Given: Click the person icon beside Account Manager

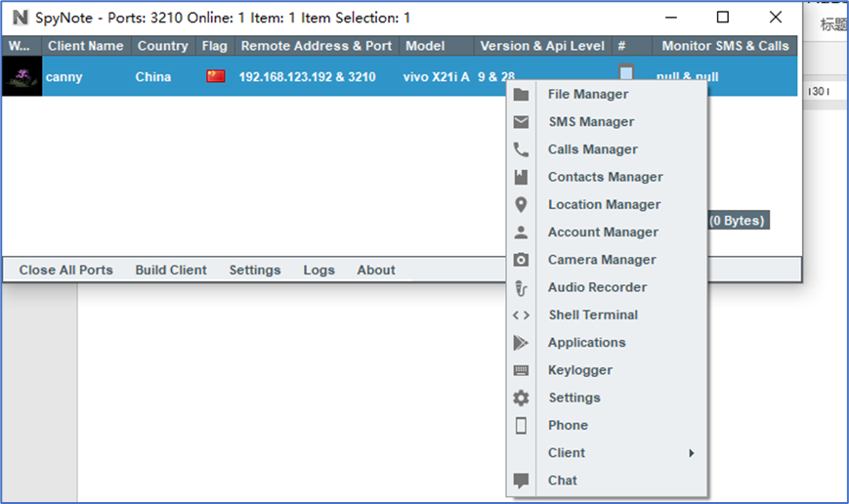Looking at the screenshot, I should pos(521,232).
